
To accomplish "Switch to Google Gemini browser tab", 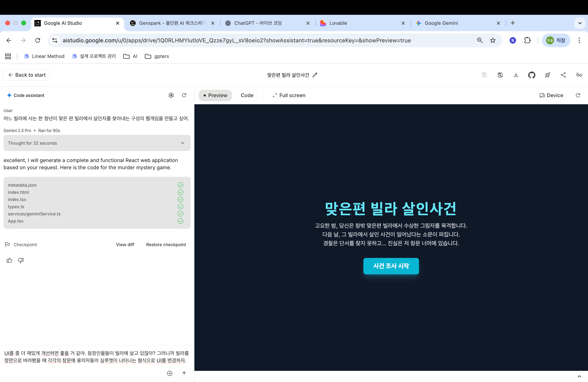I will [457, 23].
